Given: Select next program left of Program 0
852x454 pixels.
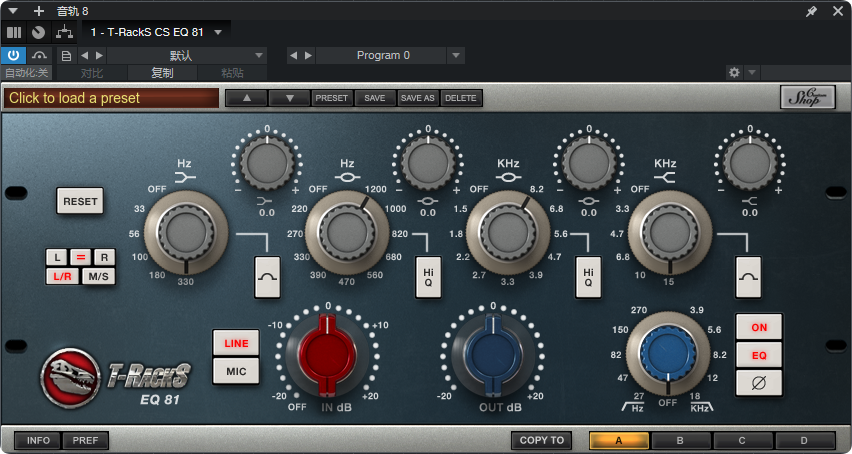Looking at the screenshot, I should (308, 55).
